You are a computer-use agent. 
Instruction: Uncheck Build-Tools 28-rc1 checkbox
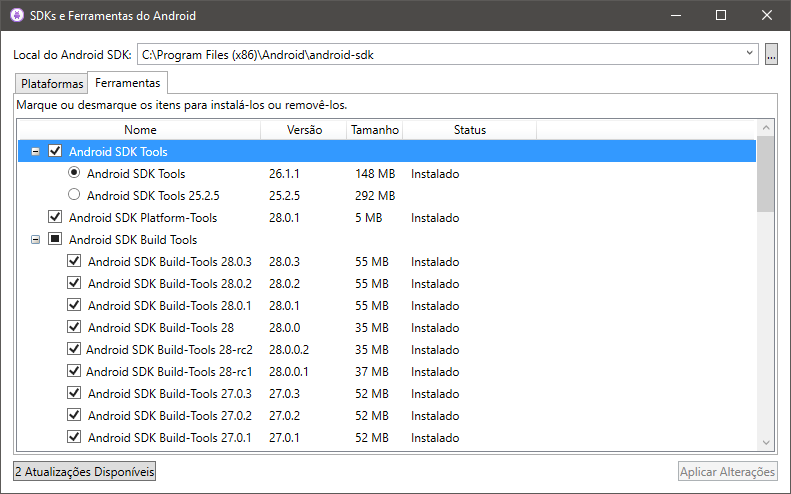(74, 371)
